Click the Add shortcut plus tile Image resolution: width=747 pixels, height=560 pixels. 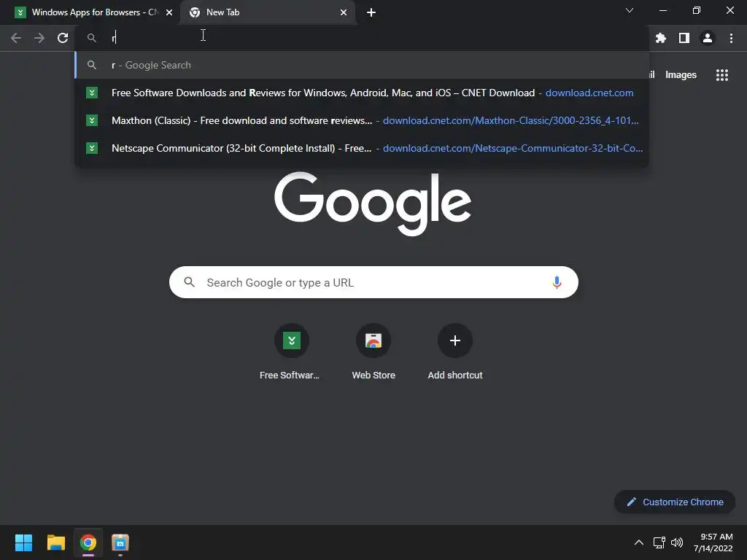[x=455, y=352]
